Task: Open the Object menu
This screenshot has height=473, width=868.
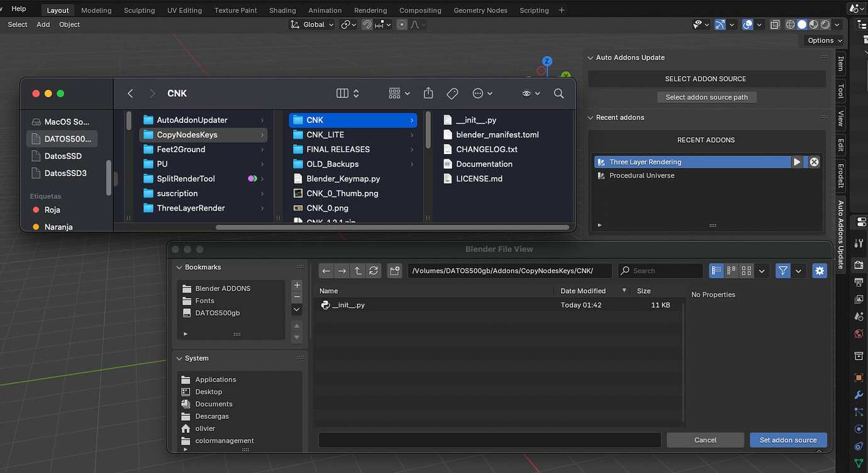Action: (69, 25)
